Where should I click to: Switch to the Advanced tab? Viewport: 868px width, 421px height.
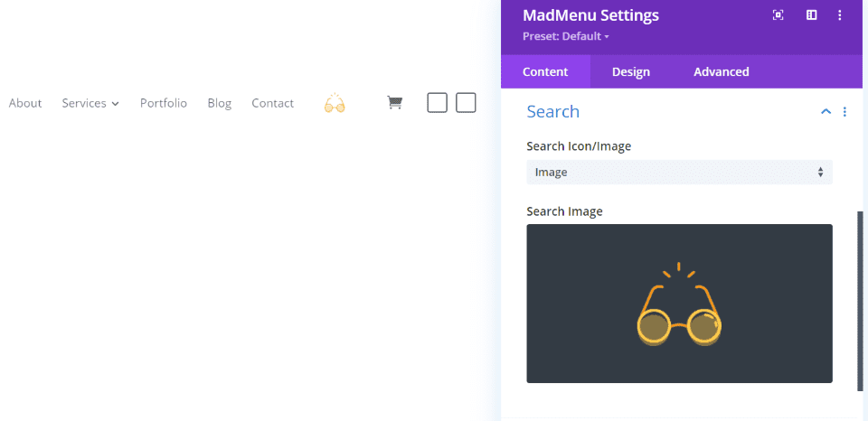coord(722,72)
